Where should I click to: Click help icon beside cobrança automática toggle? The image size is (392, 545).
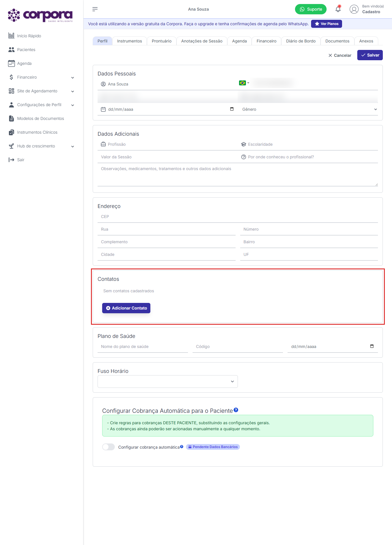click(182, 447)
